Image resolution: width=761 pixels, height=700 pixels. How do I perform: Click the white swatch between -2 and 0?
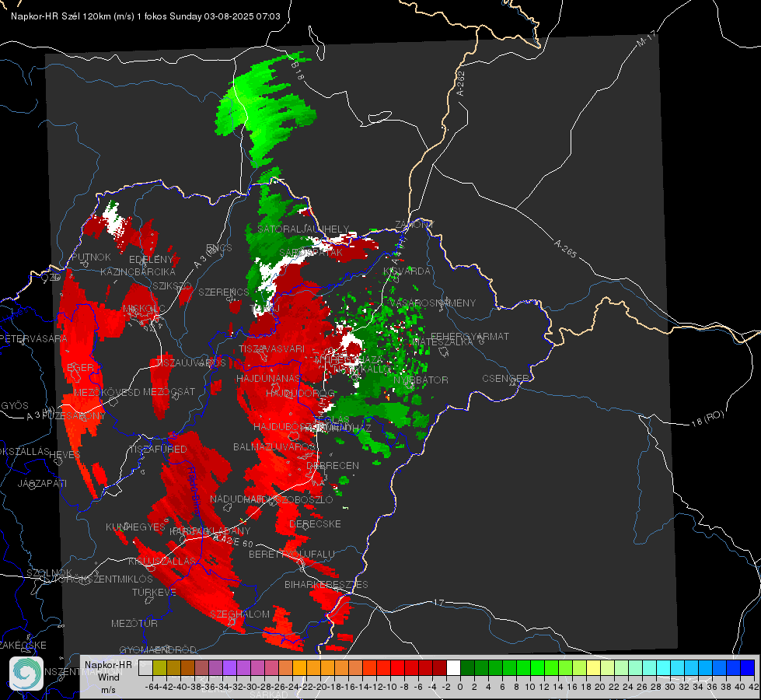453,667
